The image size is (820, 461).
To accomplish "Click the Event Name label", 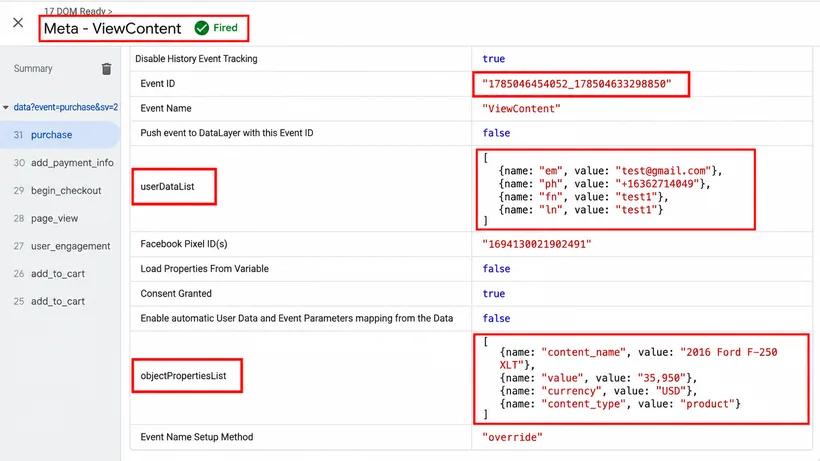I will tap(166, 108).
